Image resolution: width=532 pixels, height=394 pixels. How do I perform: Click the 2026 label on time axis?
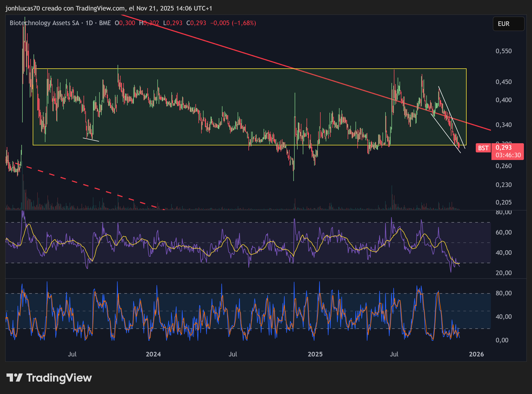[x=476, y=354]
